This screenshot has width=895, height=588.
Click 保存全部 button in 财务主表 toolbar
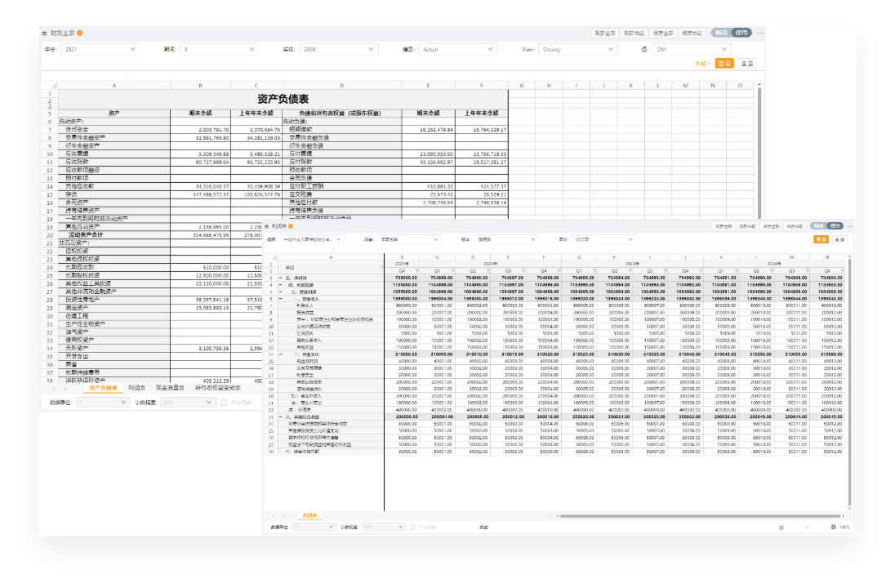[663, 33]
